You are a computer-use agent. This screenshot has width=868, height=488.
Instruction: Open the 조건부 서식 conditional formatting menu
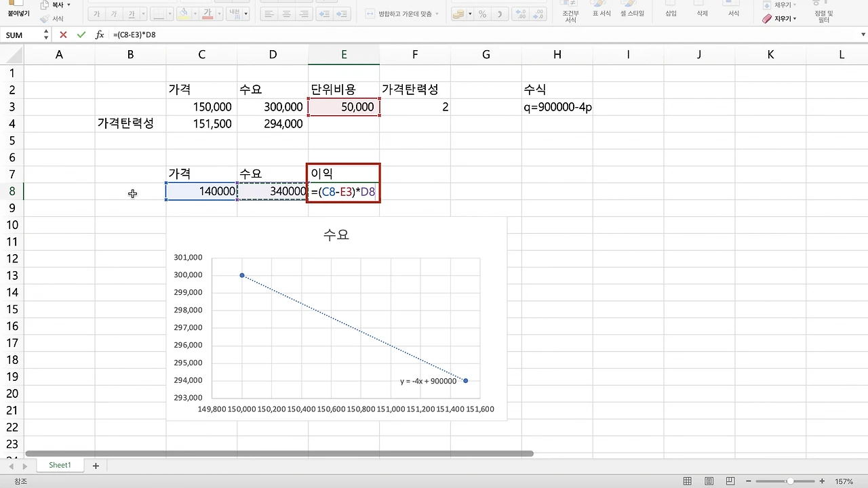click(570, 13)
